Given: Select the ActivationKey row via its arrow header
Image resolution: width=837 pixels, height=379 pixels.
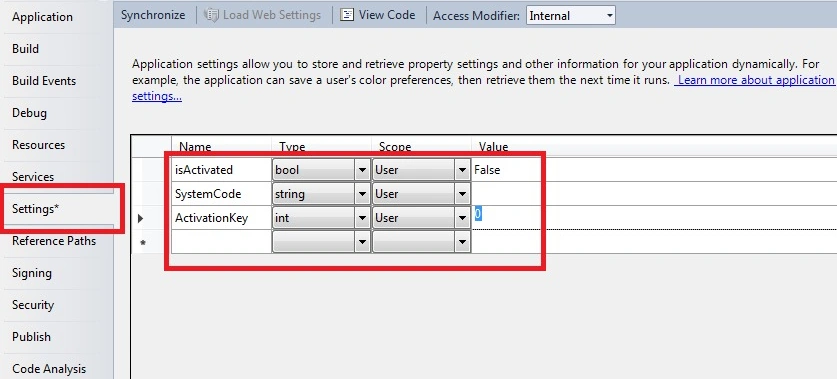Looking at the screenshot, I should pyautogui.click(x=151, y=218).
